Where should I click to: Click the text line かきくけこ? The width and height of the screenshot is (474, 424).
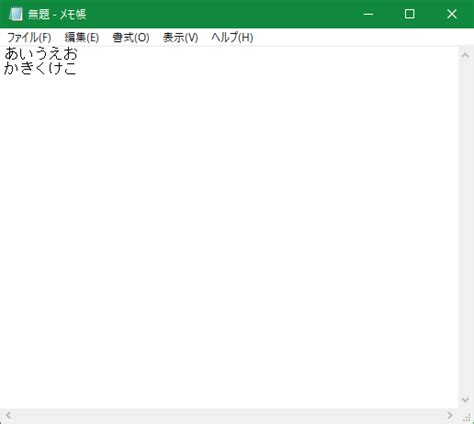tap(40, 68)
